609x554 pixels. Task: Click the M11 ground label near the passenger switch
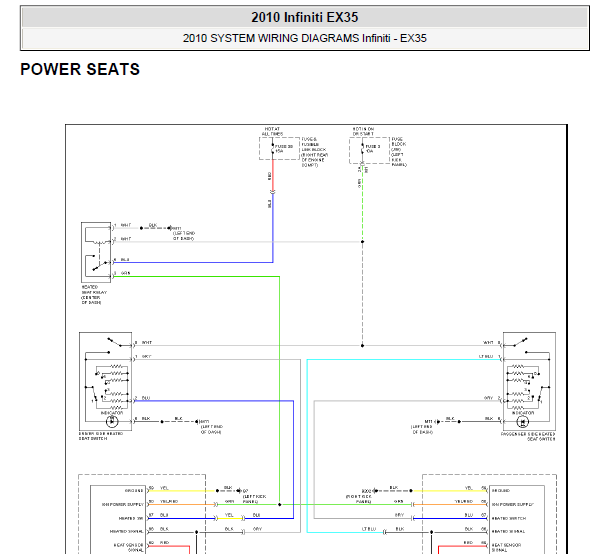tap(428, 422)
